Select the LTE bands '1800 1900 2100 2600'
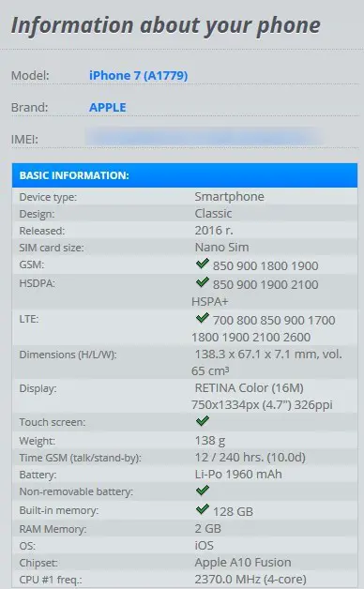The width and height of the screenshot is (364, 589). pos(250,338)
